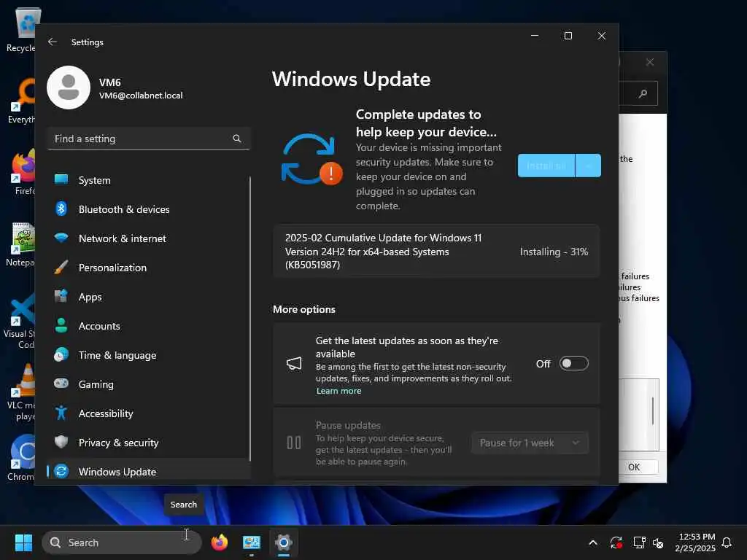The height and width of the screenshot is (560, 747).
Task: Follow the Learn more link
Action: (x=338, y=391)
